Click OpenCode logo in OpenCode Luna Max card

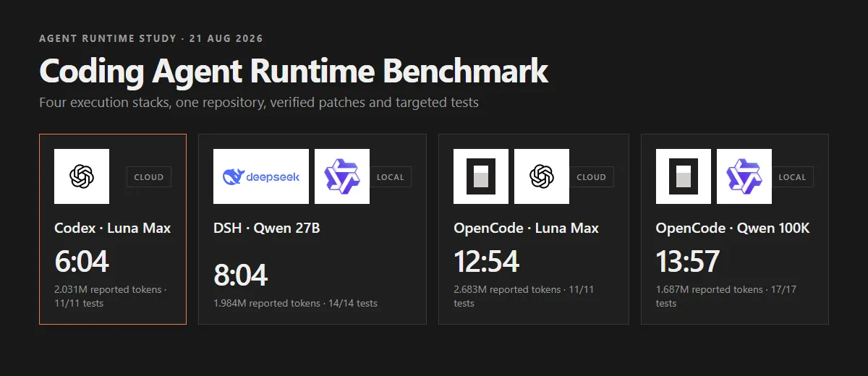coord(481,176)
